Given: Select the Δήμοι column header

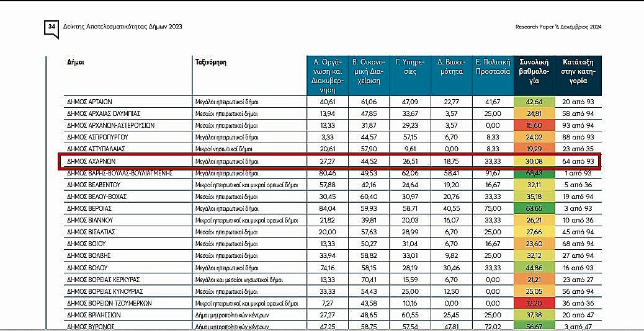Looking at the screenshot, I should [x=76, y=63].
